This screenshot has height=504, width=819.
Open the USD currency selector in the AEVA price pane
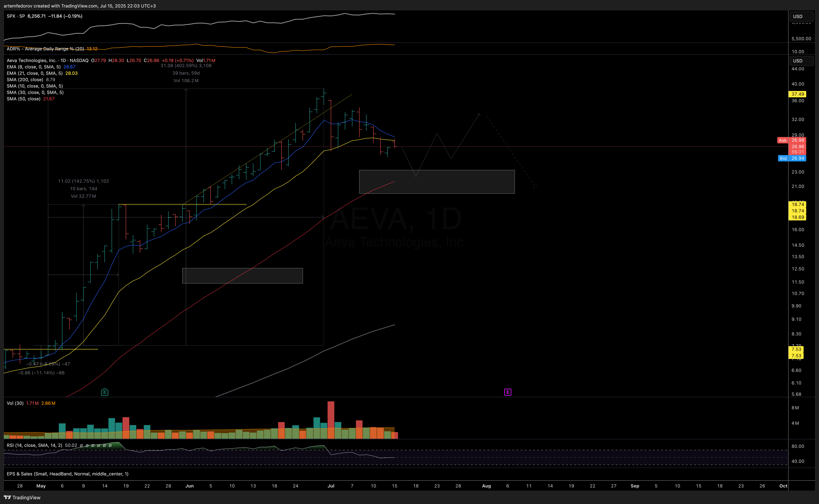(801, 61)
